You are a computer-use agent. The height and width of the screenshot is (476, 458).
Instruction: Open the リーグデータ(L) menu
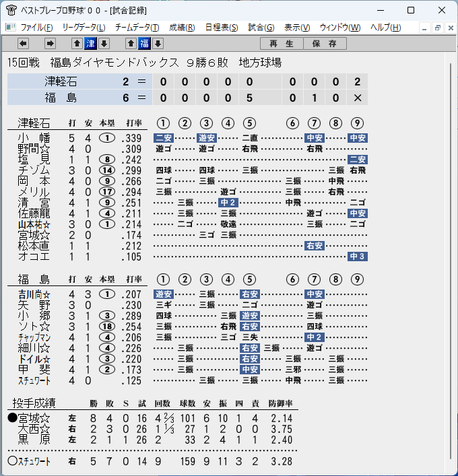pos(84,28)
